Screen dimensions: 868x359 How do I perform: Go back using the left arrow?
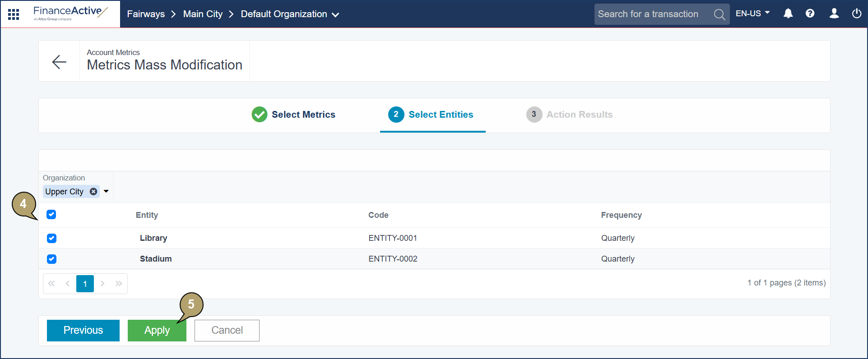(x=59, y=61)
